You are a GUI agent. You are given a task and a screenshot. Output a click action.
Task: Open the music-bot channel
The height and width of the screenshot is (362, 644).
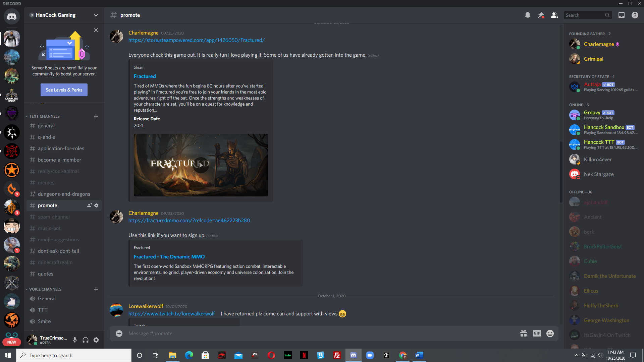tap(64, 228)
